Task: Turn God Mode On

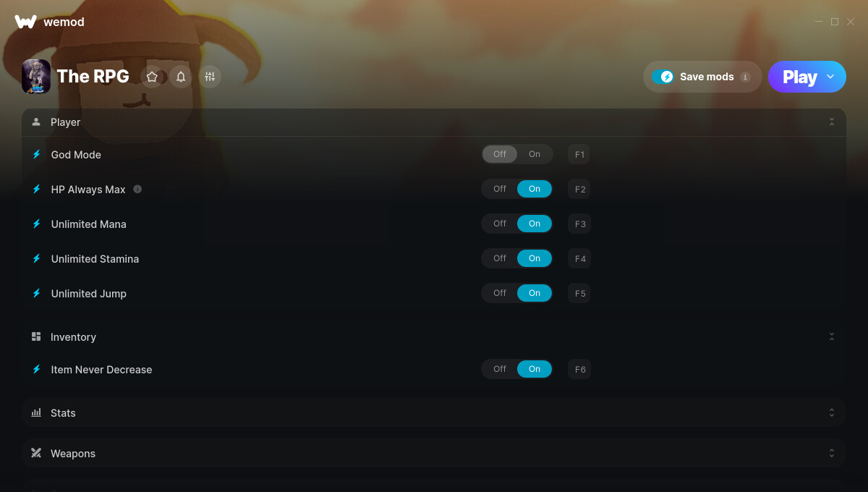Action: [x=535, y=154]
